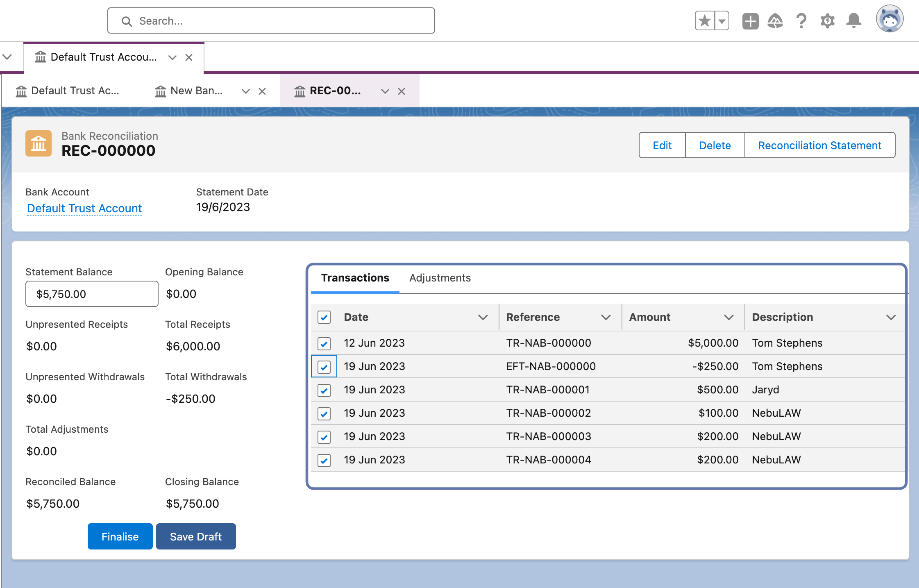The width and height of the screenshot is (919, 588).
Task: Open the Default Trust Account workspace tab menu chevron
Action: click(x=172, y=57)
